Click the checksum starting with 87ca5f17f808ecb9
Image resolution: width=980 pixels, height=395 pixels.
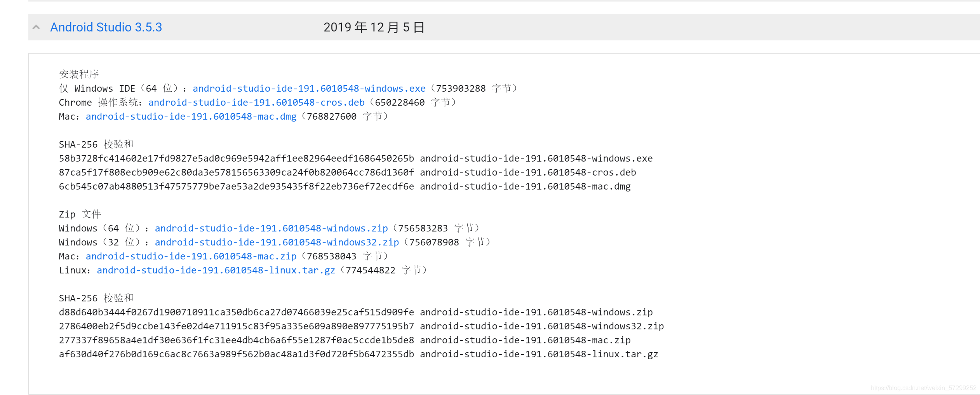tap(237, 172)
